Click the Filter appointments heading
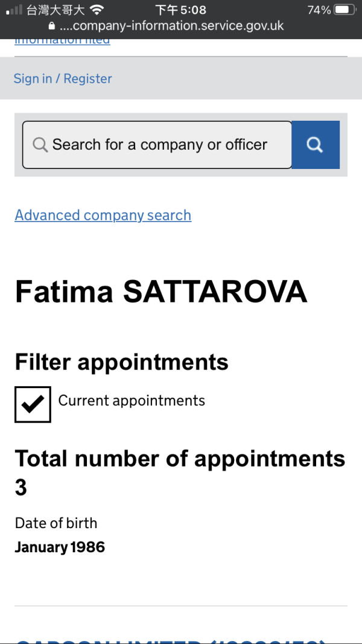 [121, 362]
